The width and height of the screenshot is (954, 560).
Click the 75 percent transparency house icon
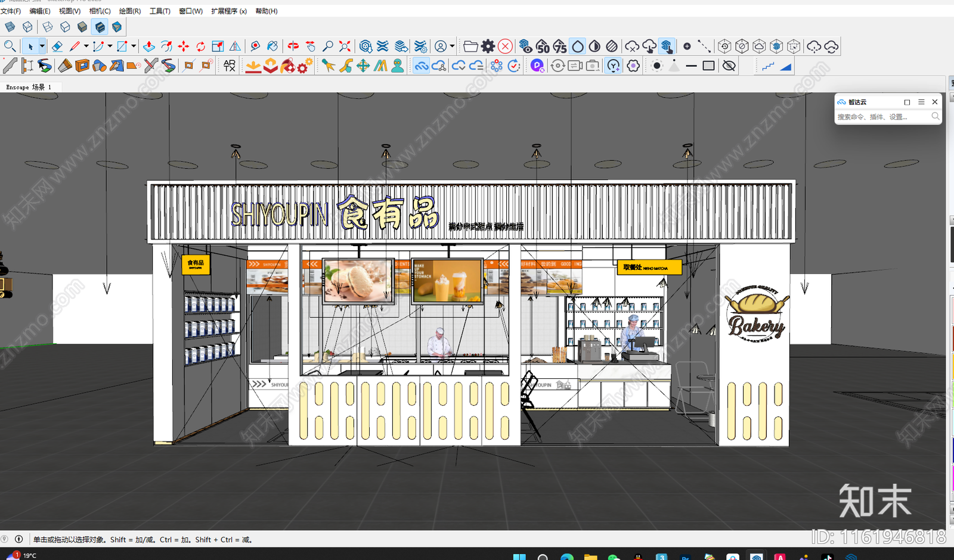coord(559,46)
